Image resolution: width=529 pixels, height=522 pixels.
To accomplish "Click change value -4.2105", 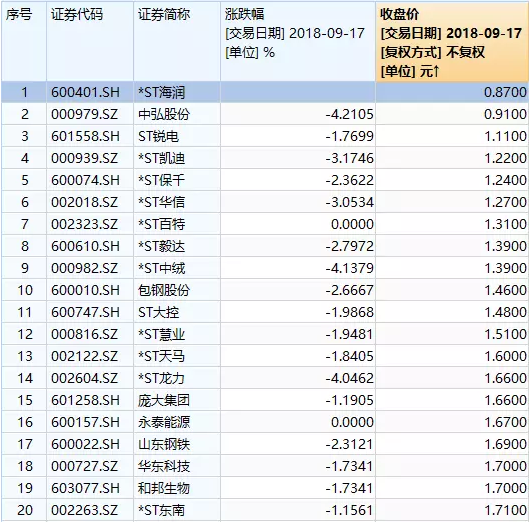I will coord(350,114).
